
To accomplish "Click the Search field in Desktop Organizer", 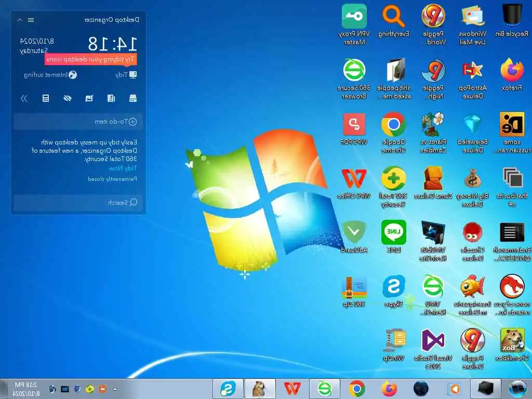I will click(78, 203).
